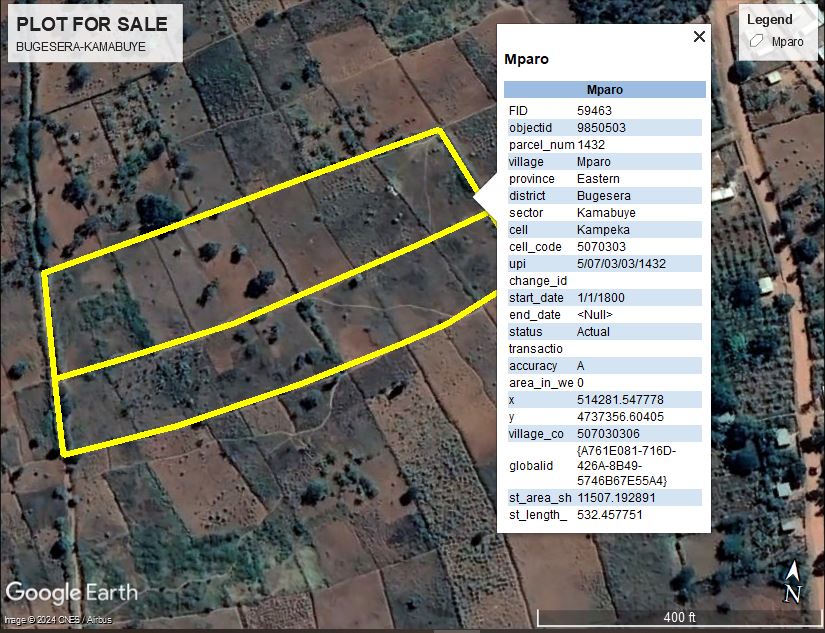Image resolution: width=825 pixels, height=633 pixels.
Task: Click the bold Mparo popup title
Action: point(526,60)
